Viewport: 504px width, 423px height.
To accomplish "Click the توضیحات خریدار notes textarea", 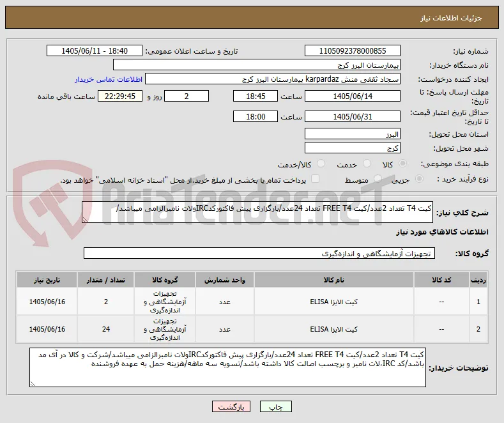I will (x=227, y=367).
